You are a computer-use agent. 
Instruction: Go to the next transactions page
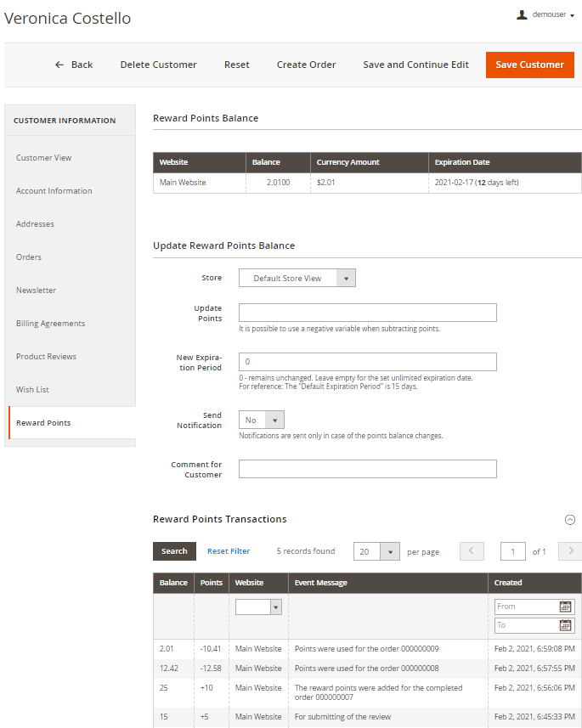569,551
